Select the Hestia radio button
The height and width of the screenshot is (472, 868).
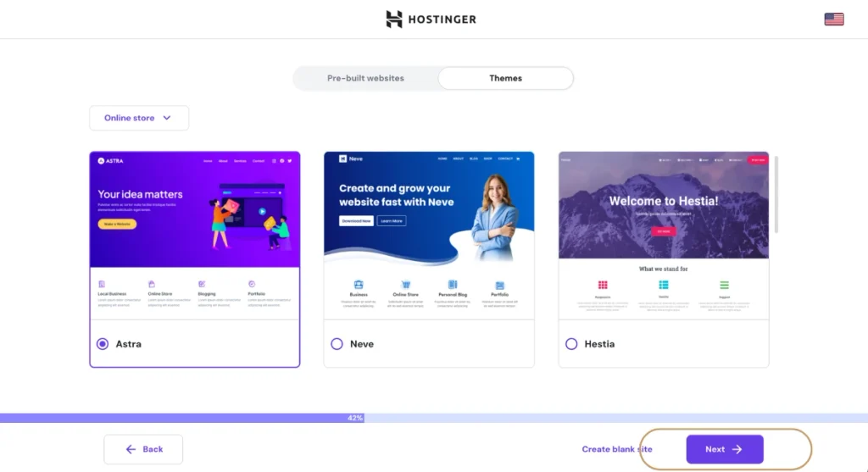[571, 344]
